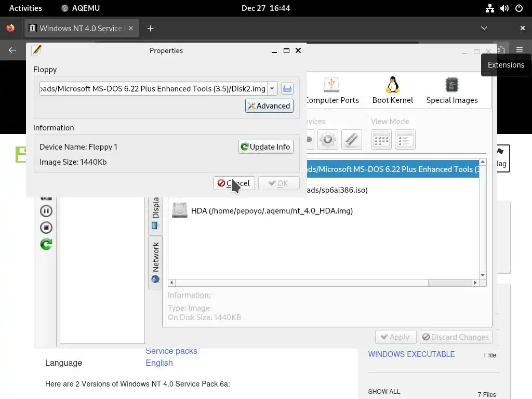Viewport: 532px width, 399px height.
Task: Cancel the Properties dialog
Action: coord(234,183)
